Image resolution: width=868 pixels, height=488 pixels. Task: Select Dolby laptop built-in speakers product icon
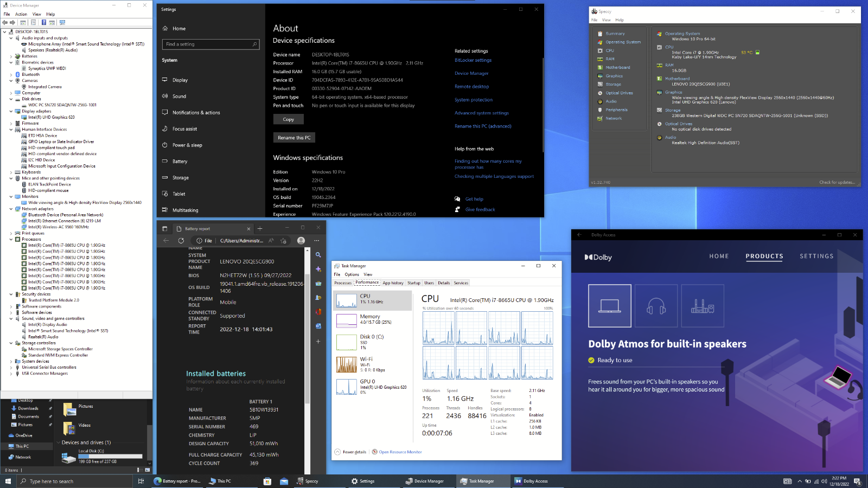[610, 306]
